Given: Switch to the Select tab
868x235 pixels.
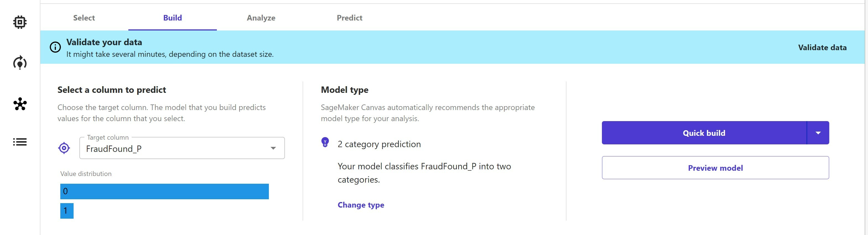Looking at the screenshot, I should click(84, 18).
